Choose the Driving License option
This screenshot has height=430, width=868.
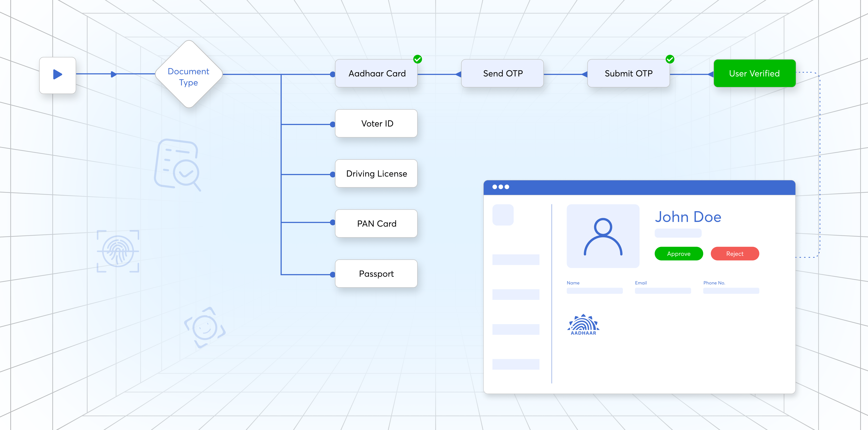click(376, 174)
